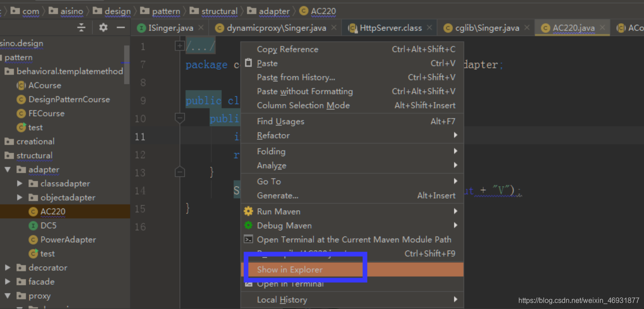Close the ISinger.java tab
This screenshot has height=309, width=644.
[201, 28]
